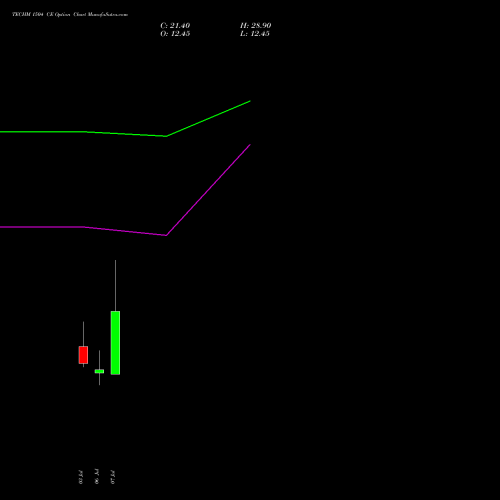Select the small green doji candlestick

click(x=99, y=371)
